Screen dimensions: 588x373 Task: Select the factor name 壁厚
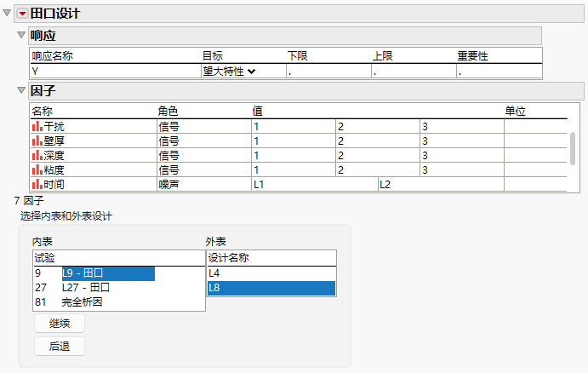coord(54,141)
